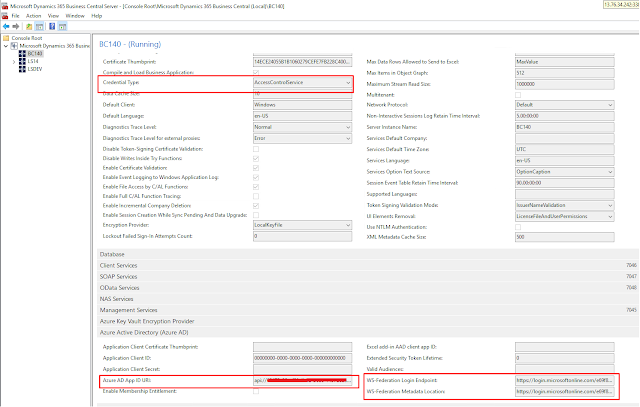
Task: Click the Microsoft Dynamics 365 node icon
Action: click(x=14, y=46)
